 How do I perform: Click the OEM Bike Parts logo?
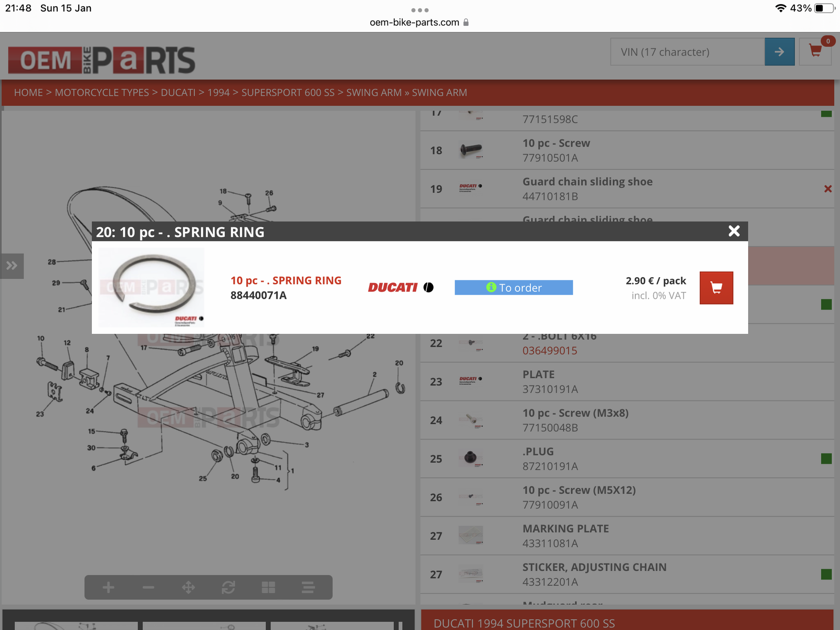click(101, 60)
